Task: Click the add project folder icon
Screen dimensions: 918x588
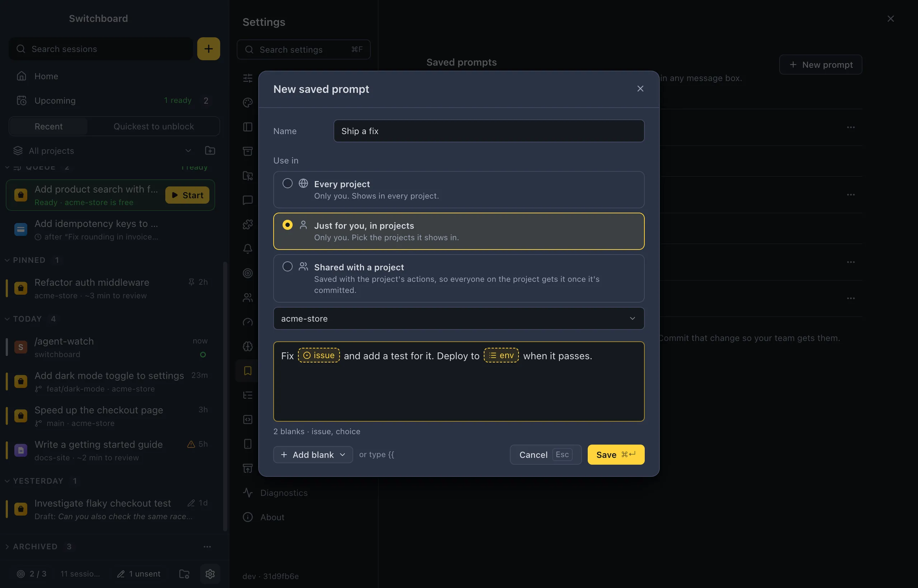Action: [x=210, y=151]
